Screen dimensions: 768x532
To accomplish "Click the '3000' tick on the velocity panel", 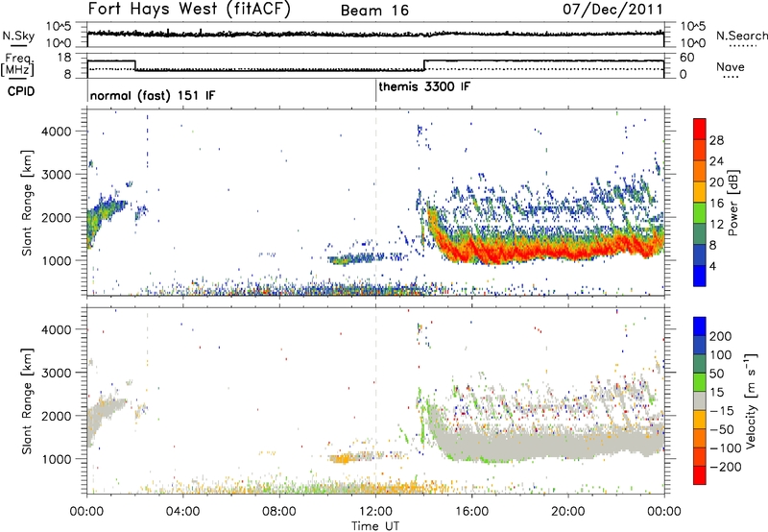I will pyautogui.click(x=57, y=373).
